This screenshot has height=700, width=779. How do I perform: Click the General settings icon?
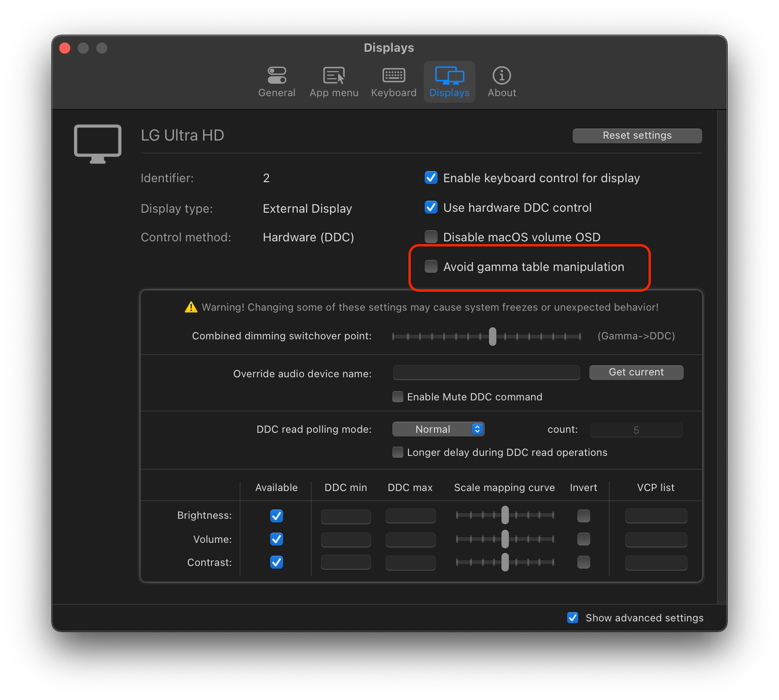276,82
